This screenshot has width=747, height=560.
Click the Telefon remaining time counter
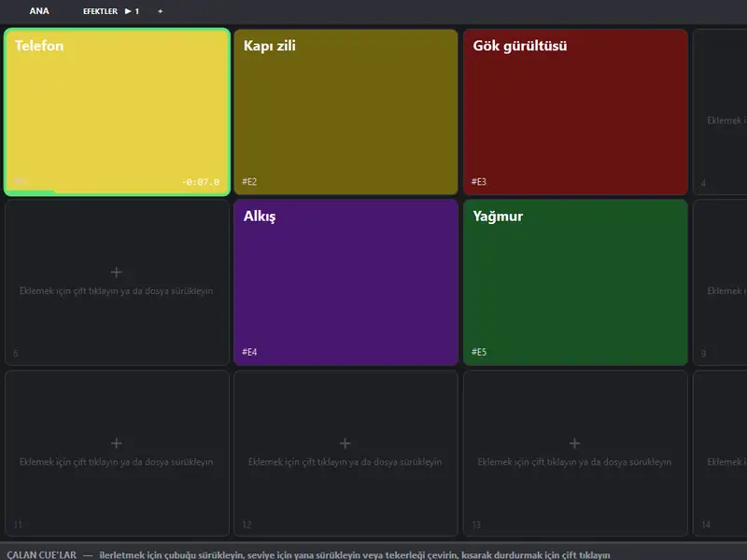(x=201, y=182)
